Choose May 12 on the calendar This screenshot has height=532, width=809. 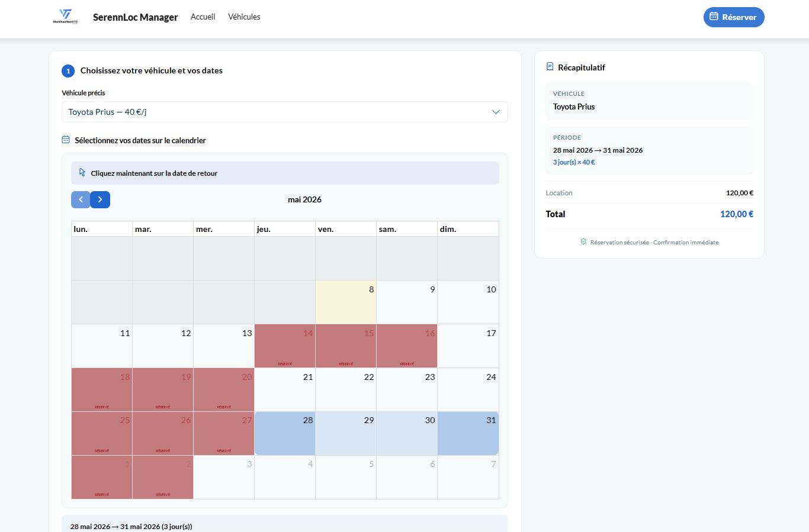pyautogui.click(x=163, y=346)
